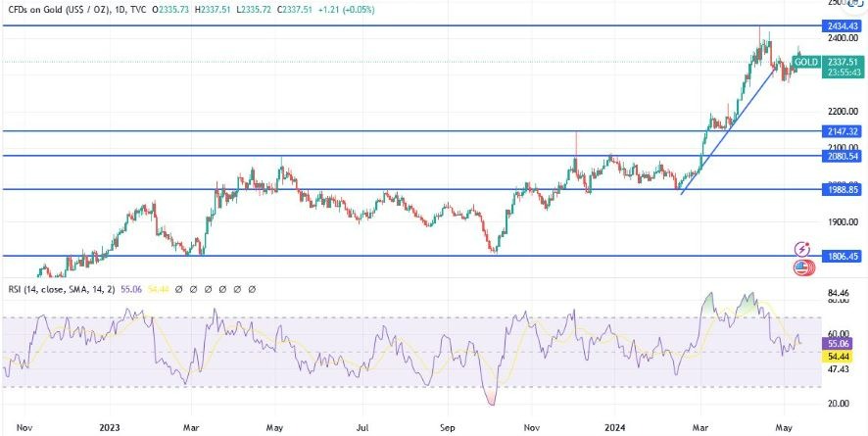Click the RSI indicator legend title

pos(62,289)
